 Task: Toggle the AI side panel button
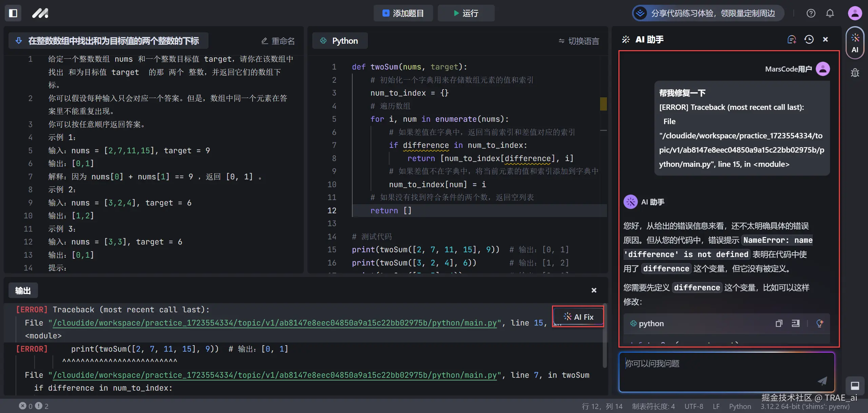[855, 43]
